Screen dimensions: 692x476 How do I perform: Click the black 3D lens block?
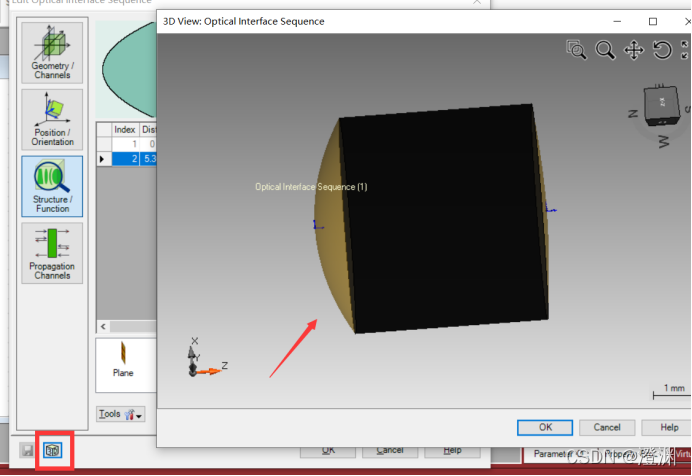[444, 218]
